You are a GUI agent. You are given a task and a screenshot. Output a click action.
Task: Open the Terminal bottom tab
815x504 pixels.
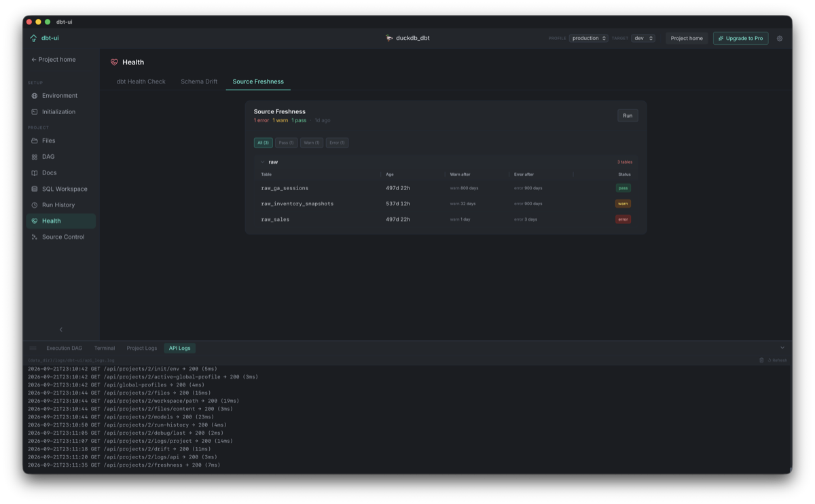click(105, 348)
